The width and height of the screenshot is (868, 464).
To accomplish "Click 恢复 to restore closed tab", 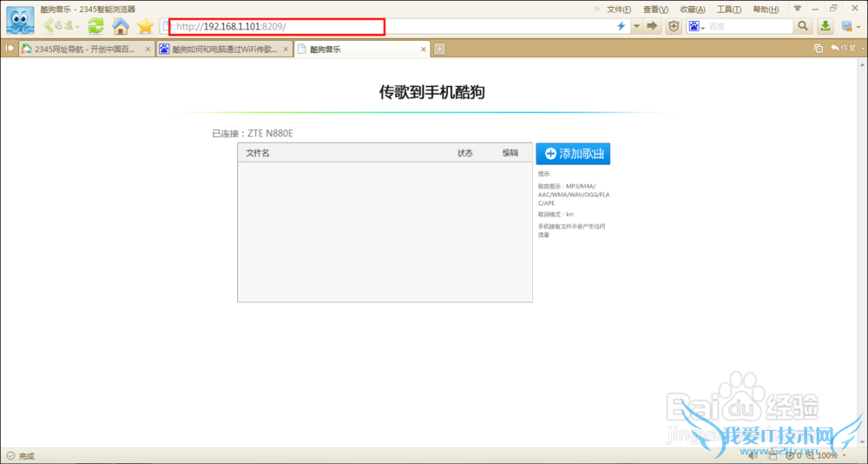I will [x=843, y=49].
